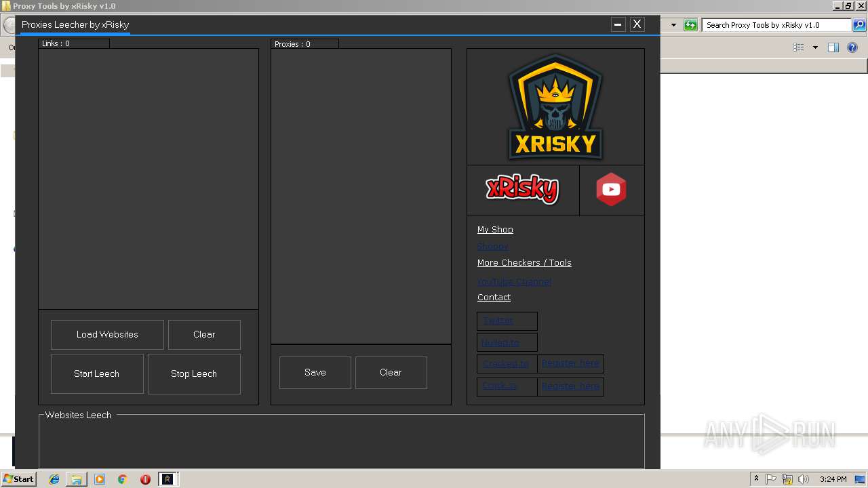Click the Show Desktop taskbar button

(x=861, y=479)
